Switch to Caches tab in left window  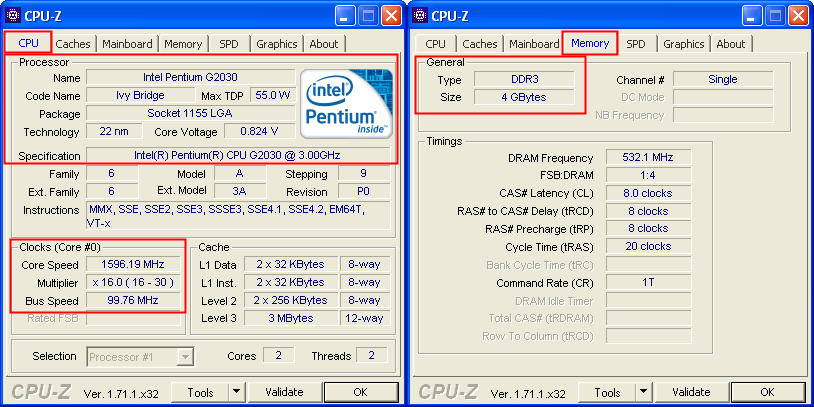[x=73, y=44]
